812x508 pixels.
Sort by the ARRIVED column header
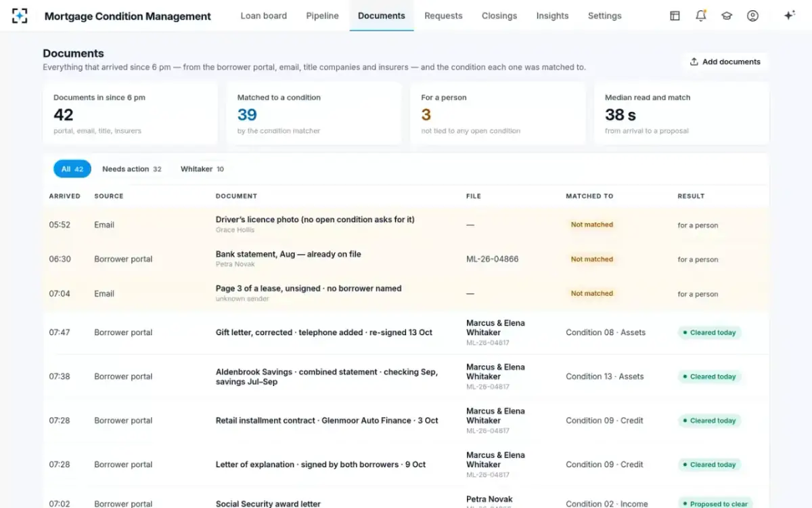pyautogui.click(x=64, y=196)
